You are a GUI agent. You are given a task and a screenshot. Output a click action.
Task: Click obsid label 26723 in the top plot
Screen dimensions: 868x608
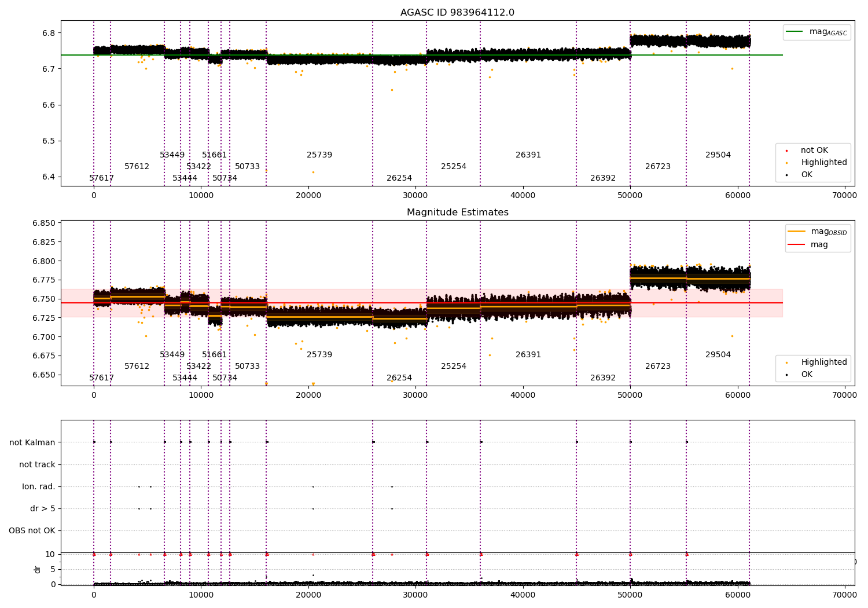point(658,167)
